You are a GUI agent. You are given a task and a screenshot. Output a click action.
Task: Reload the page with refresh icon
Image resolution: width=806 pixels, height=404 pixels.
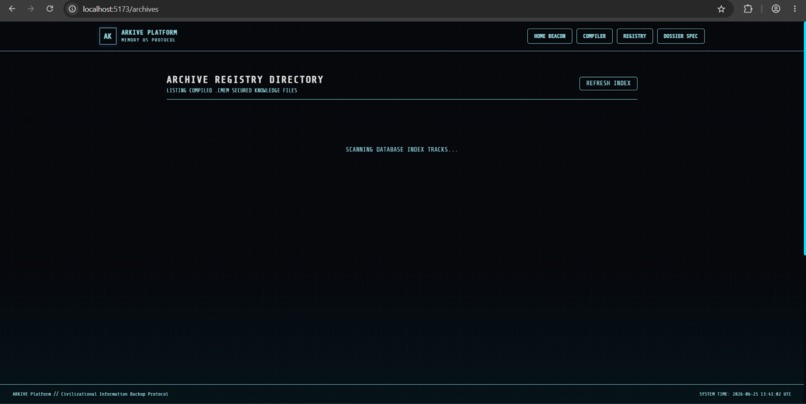49,9
